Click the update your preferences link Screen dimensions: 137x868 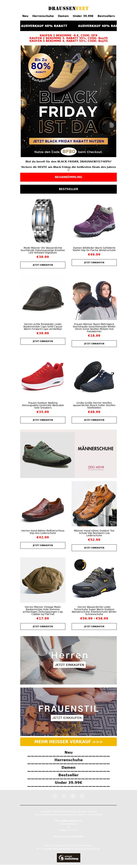[x=58, y=848]
